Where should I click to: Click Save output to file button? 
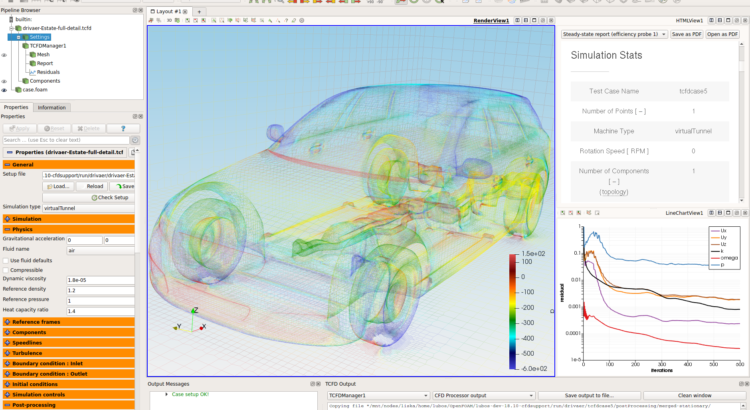click(589, 396)
